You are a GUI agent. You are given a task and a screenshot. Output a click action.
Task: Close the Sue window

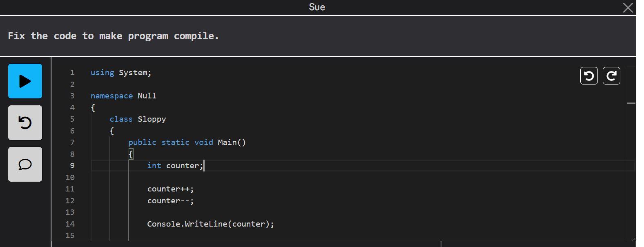click(x=627, y=8)
